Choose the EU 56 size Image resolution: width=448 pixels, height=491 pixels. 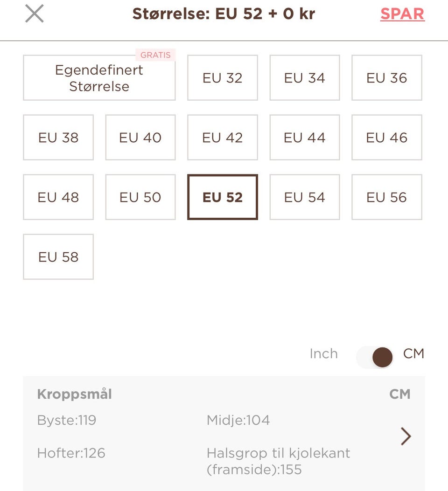tap(387, 197)
